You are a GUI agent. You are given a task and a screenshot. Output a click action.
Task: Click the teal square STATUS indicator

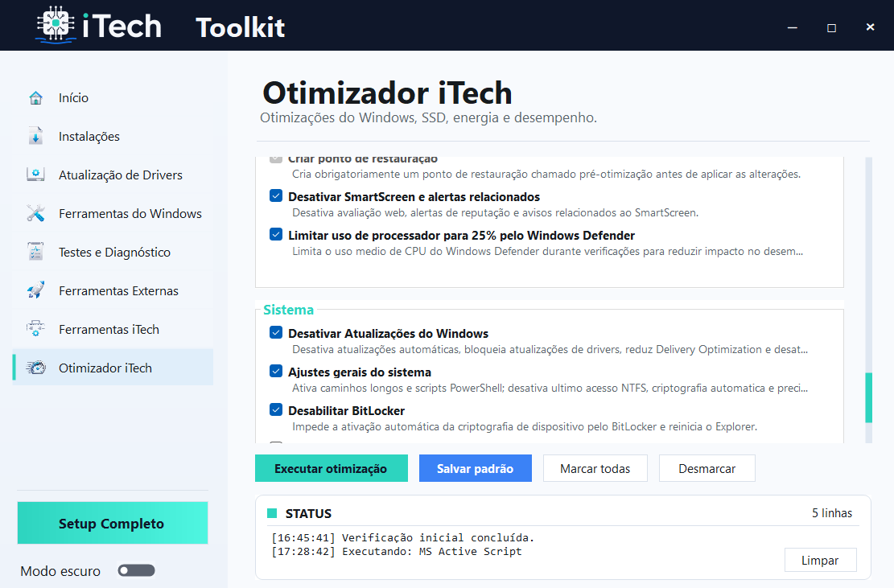point(272,513)
